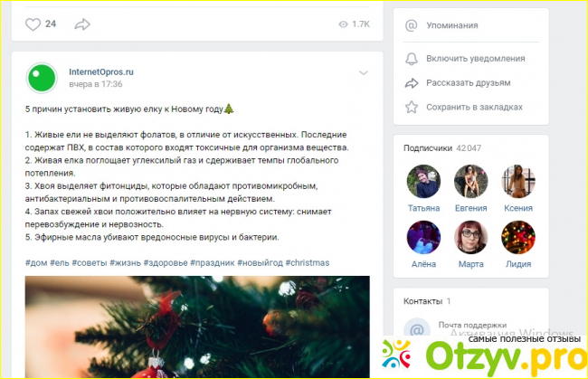Click the Рассказать друзьям arrow icon

click(412, 83)
